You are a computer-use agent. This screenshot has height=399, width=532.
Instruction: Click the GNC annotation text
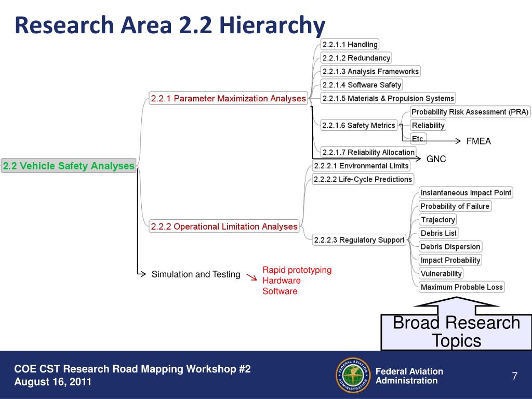tap(436, 159)
